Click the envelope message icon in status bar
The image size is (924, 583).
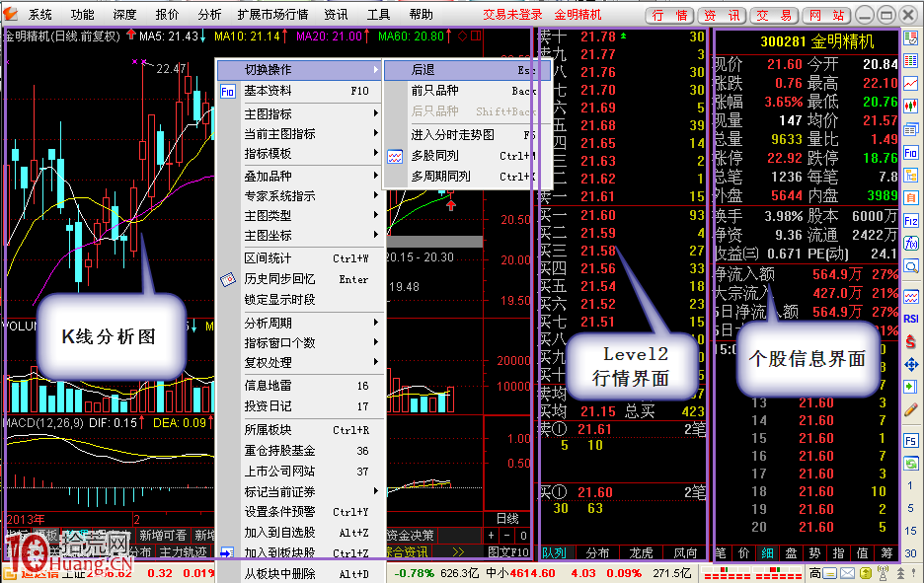click(x=847, y=572)
